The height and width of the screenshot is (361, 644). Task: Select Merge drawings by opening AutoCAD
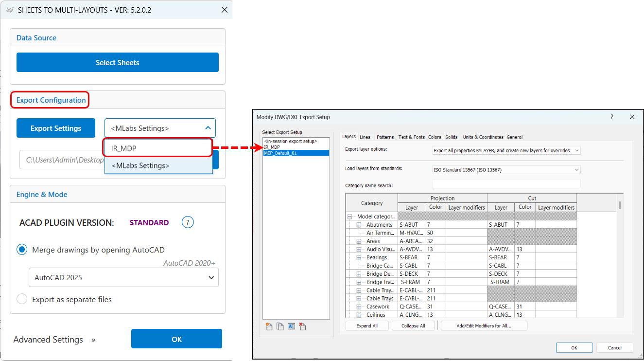(22, 250)
